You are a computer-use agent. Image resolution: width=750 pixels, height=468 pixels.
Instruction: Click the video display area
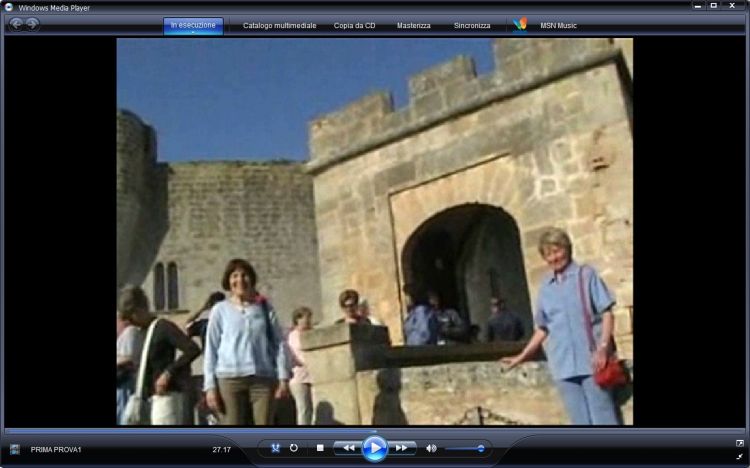[375, 232]
